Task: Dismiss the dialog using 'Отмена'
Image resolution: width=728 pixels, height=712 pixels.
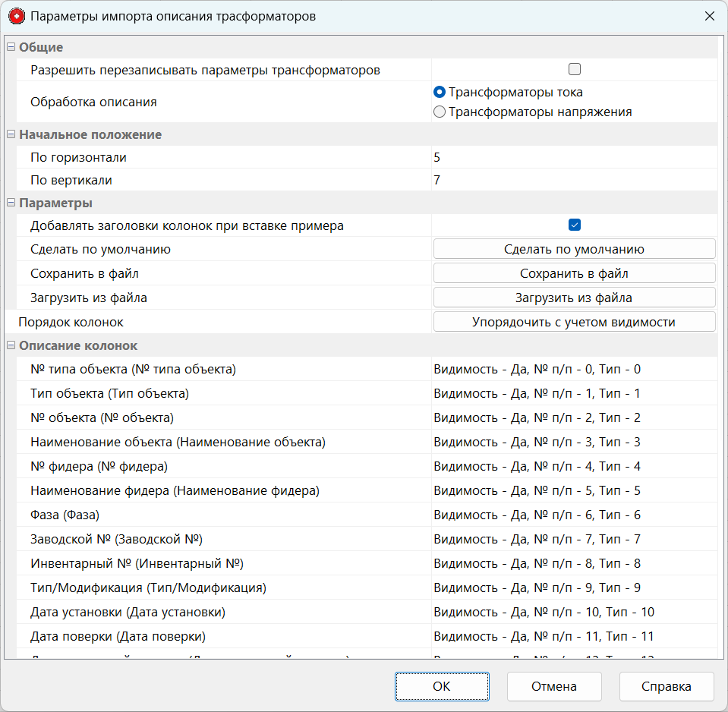Action: (554, 686)
